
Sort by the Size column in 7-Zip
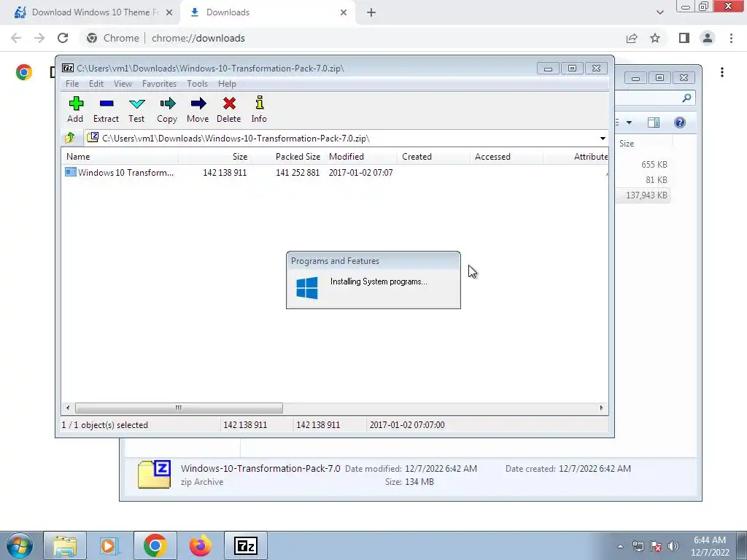(x=215, y=157)
